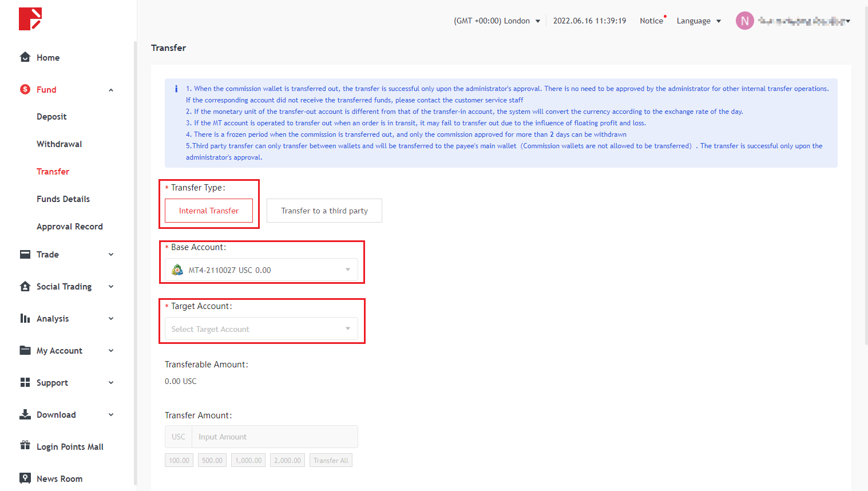Select Internal Transfer type option

(x=209, y=211)
